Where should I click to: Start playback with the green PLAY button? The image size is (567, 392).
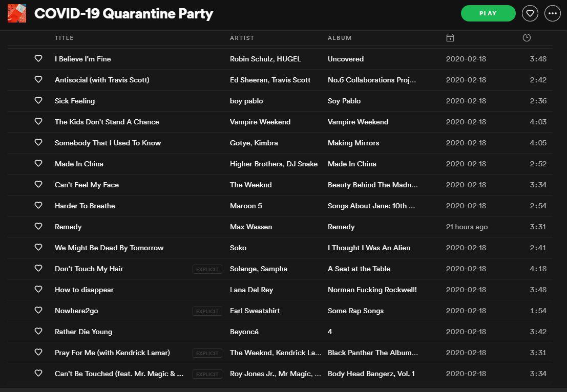488,13
